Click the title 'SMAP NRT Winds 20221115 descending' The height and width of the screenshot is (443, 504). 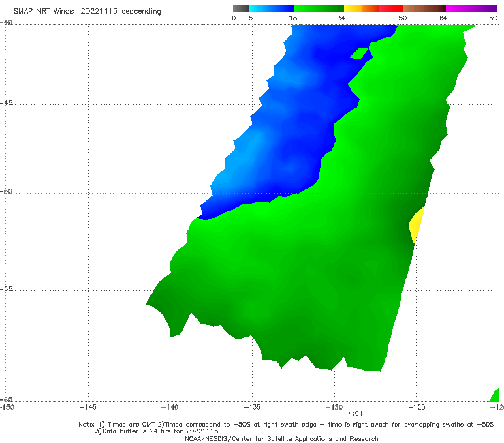pyautogui.click(x=87, y=12)
